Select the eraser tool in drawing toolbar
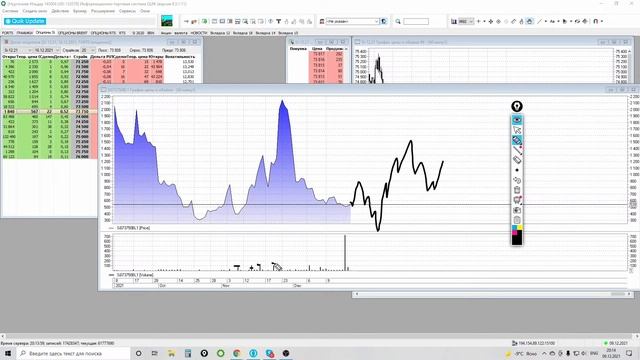Viewport: 640px width, 360px height. click(517, 160)
